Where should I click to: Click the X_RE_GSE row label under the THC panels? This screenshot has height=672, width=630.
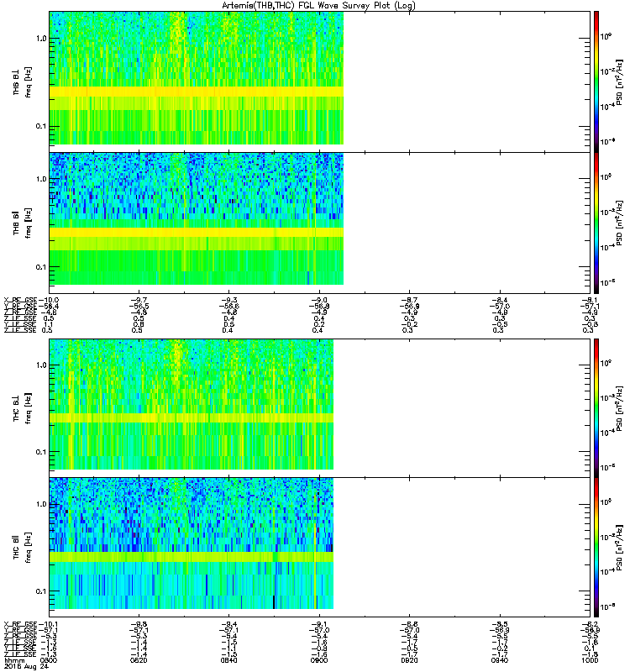click(x=20, y=624)
